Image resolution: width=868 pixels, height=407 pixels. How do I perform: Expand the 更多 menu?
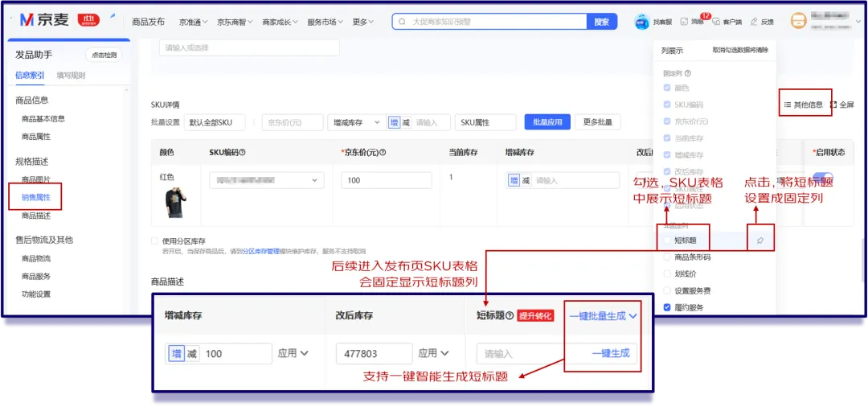tap(363, 22)
